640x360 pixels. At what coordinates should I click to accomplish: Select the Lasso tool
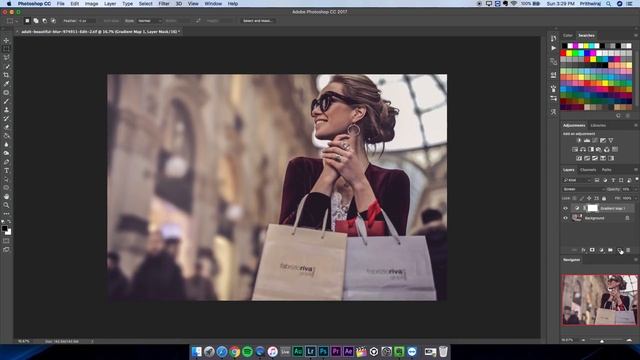pyautogui.click(x=6, y=58)
